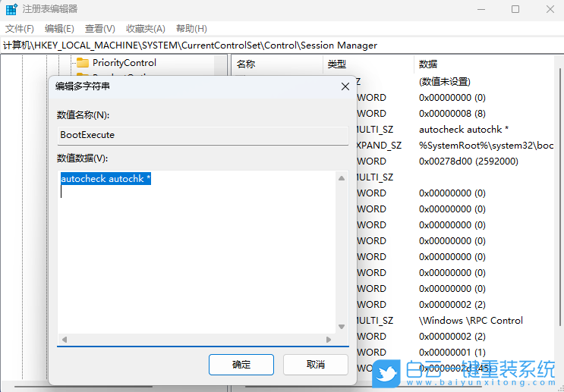Minimize the Registry Editor window
The height and width of the screenshot is (392, 564).
click(481, 9)
